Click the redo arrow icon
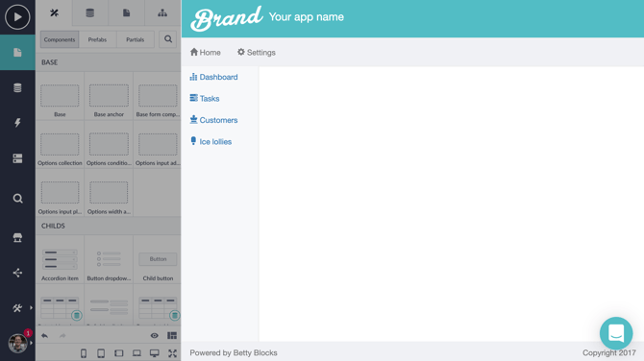The image size is (644, 361). (62, 336)
